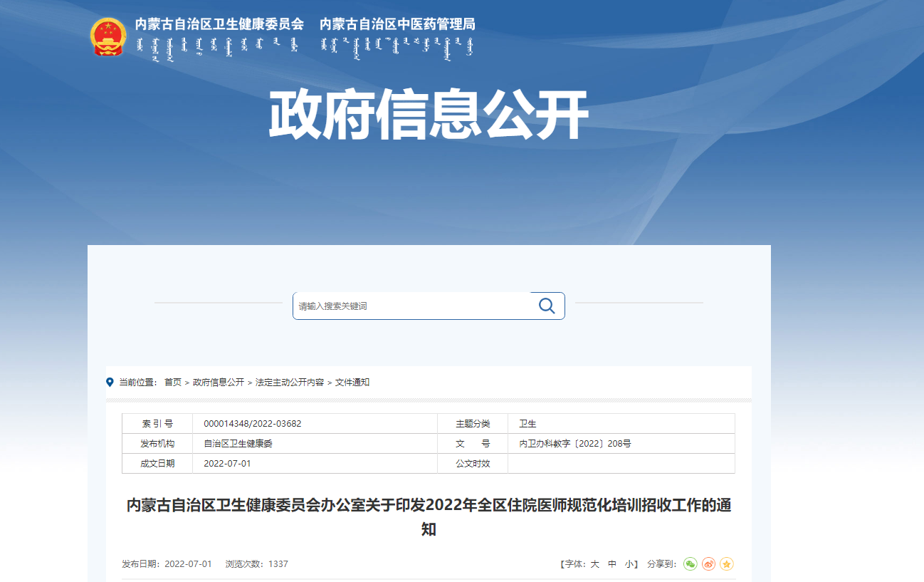This screenshot has width=924, height=582.
Task: Set font size to 中
Action: tap(612, 564)
